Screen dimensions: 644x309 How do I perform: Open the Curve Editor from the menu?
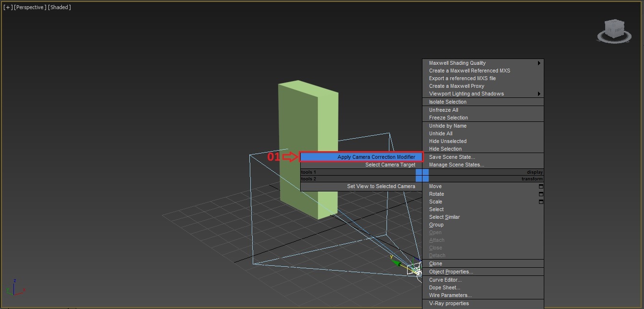tap(445, 279)
